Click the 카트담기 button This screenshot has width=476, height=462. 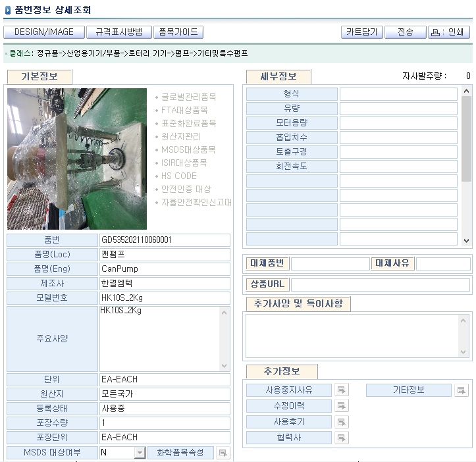coord(361,32)
